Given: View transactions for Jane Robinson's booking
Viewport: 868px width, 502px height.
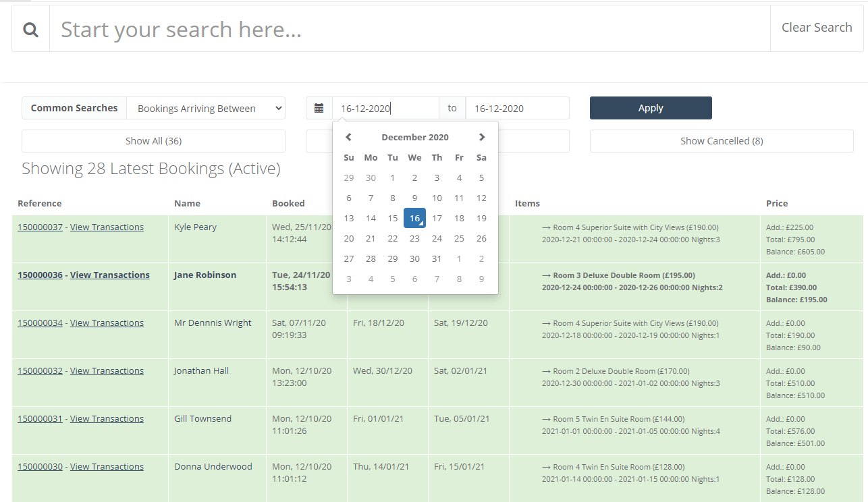Looking at the screenshot, I should click(x=109, y=274).
